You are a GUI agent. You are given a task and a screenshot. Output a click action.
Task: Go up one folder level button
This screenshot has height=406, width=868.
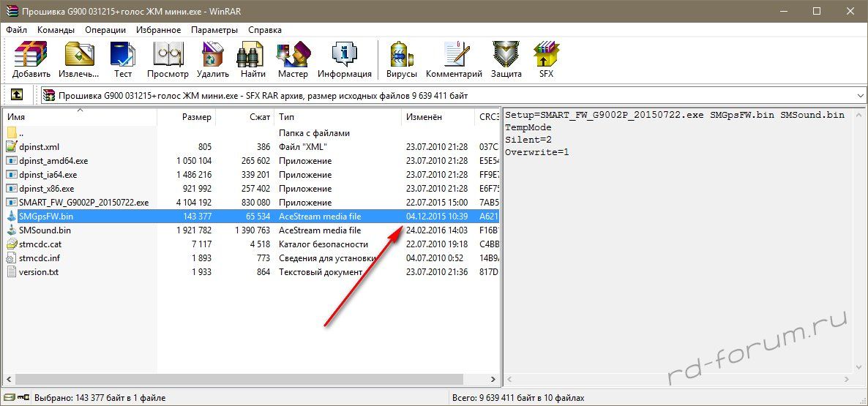pyautogui.click(x=17, y=94)
